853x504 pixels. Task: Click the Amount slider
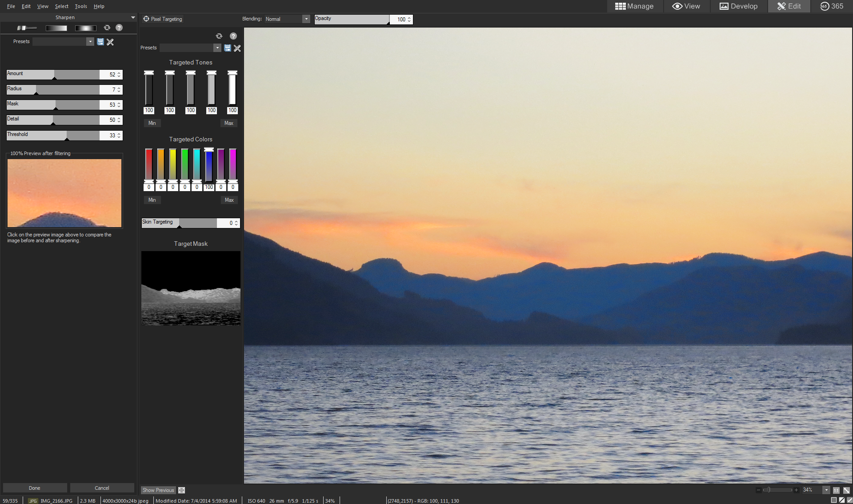(53, 75)
